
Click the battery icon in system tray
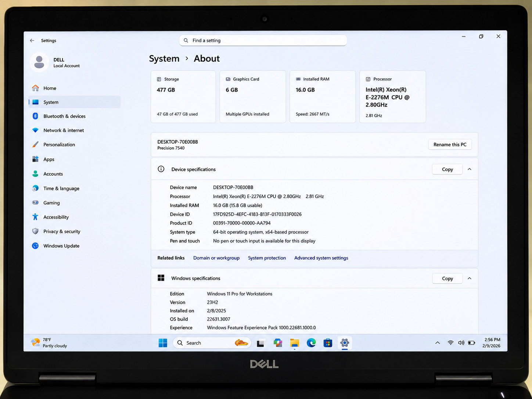click(472, 343)
